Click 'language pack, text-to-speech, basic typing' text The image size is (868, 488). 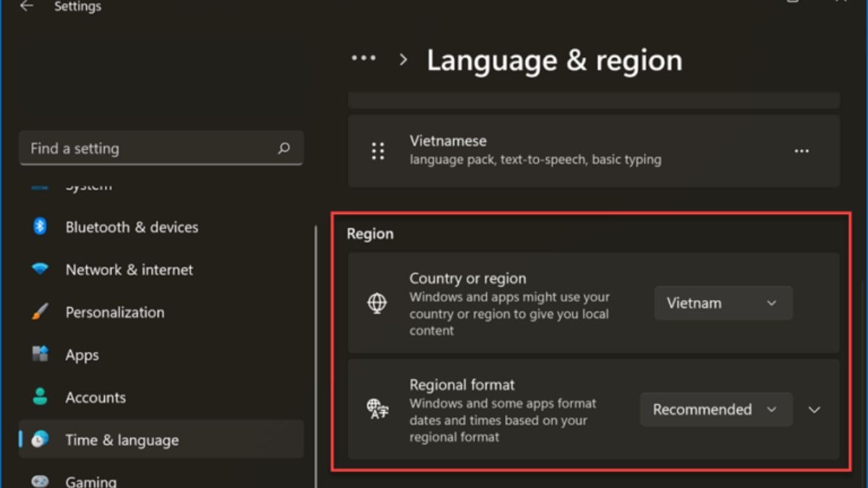(535, 159)
